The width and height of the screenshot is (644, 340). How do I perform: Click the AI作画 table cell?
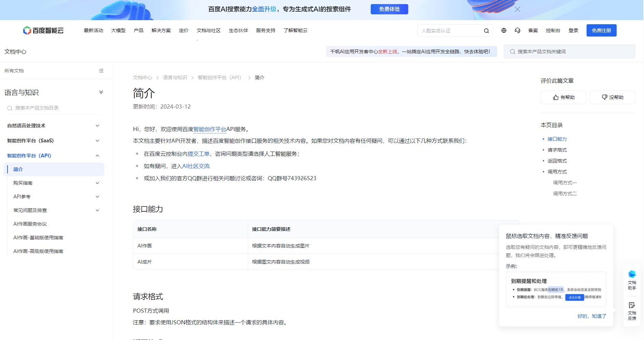tap(190, 246)
